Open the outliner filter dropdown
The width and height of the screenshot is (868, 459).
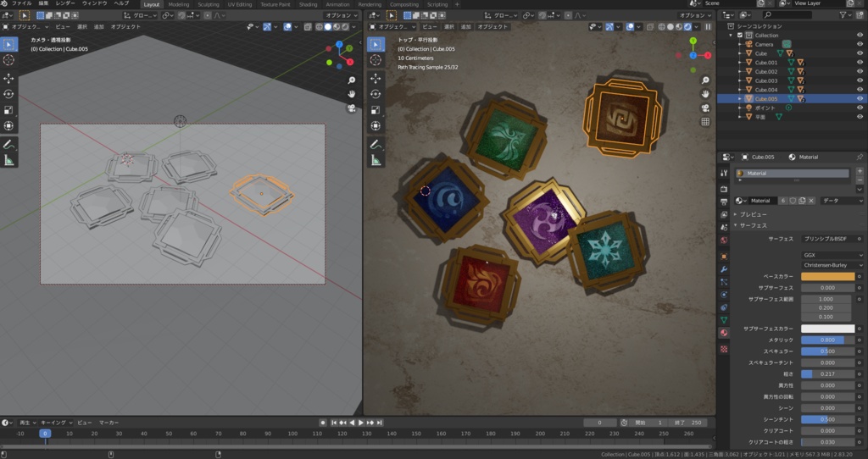click(845, 15)
